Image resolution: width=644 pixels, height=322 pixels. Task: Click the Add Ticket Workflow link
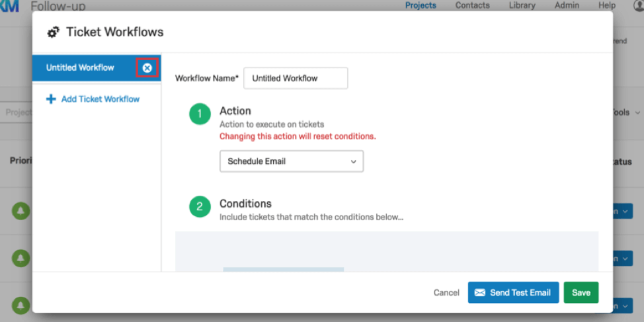(101, 99)
